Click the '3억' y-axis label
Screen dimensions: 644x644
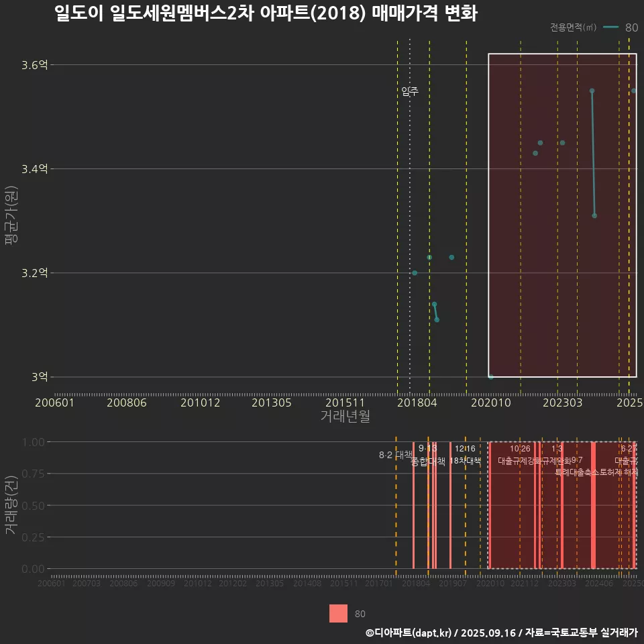[40, 376]
